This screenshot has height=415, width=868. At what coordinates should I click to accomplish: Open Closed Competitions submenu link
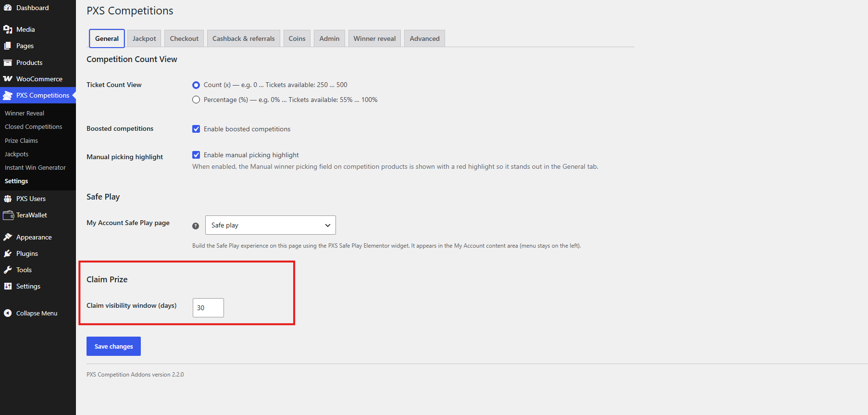point(34,126)
